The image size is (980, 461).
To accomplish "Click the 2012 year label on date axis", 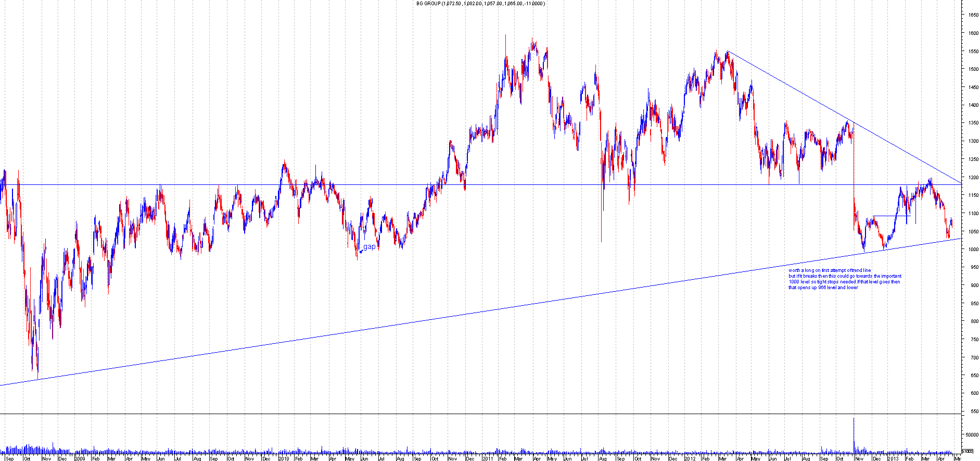I will (690, 458).
